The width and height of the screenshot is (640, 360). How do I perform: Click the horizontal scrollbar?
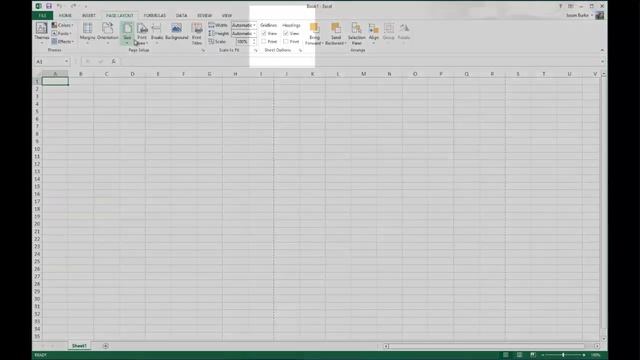click(491, 346)
